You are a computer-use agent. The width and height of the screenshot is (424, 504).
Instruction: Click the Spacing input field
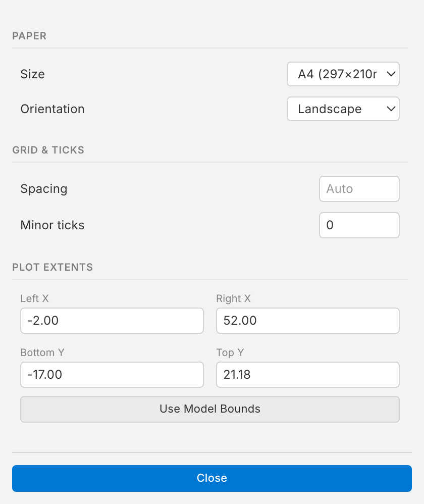pos(359,189)
